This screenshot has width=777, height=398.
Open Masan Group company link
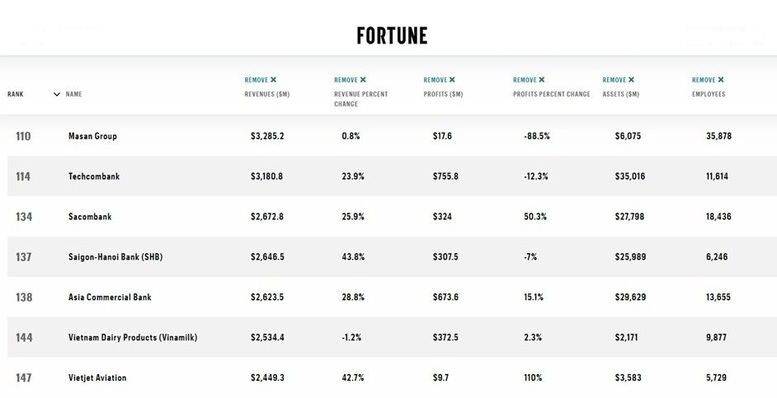pyautogui.click(x=93, y=136)
